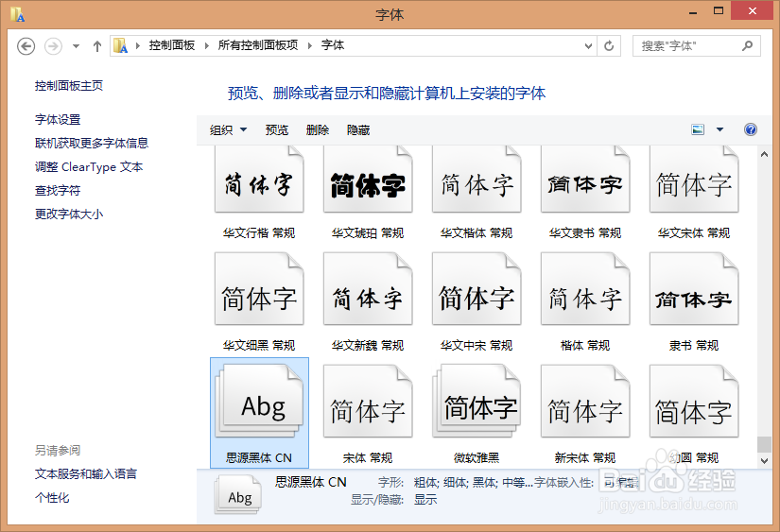This screenshot has height=532, width=780.
Task: Open 更改字体大小 link
Action: 69,214
